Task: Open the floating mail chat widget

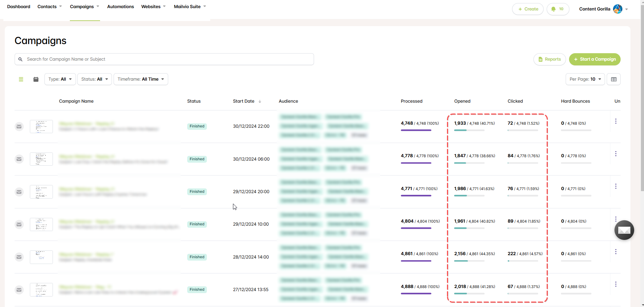Action: pos(624,230)
